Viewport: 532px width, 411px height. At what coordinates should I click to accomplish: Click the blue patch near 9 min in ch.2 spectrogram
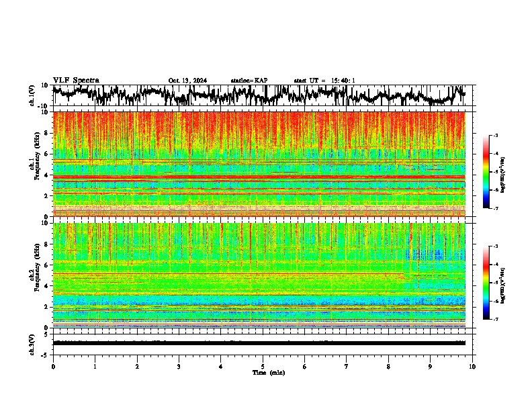point(434,255)
